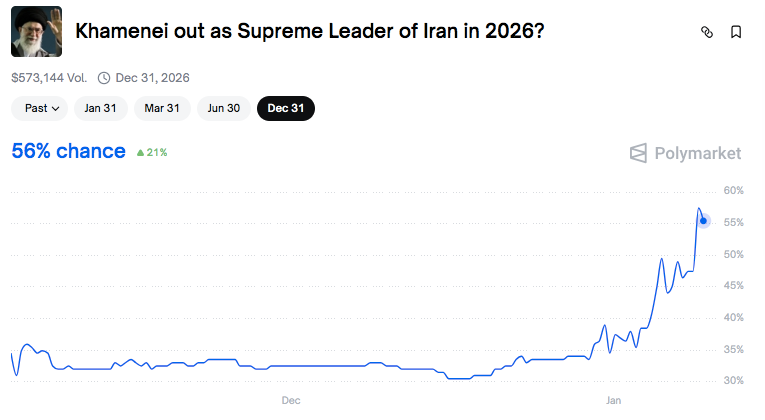Switch to the Mar 31 date tab

pos(162,108)
